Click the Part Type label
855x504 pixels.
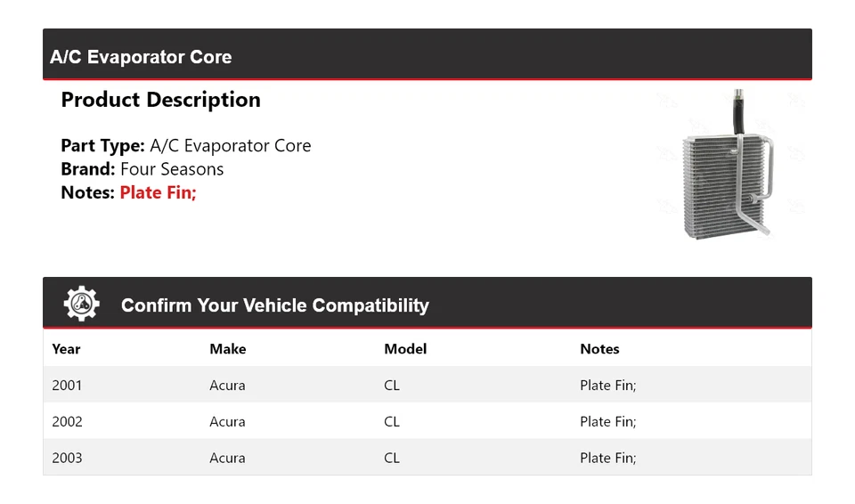click(x=102, y=146)
